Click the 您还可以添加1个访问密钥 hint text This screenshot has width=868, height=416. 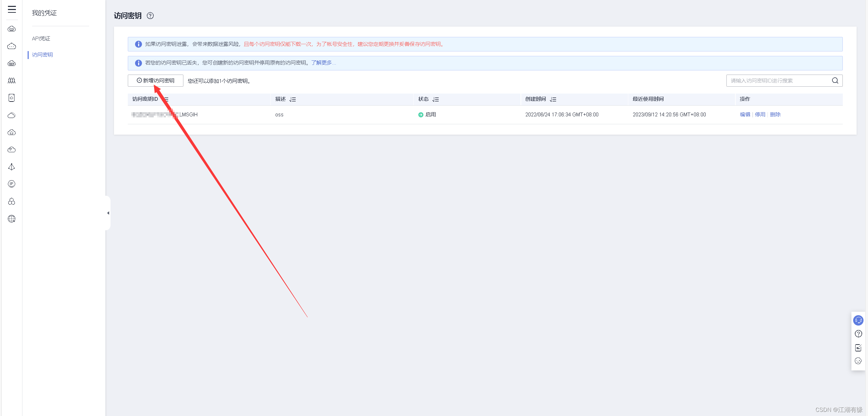pyautogui.click(x=219, y=81)
